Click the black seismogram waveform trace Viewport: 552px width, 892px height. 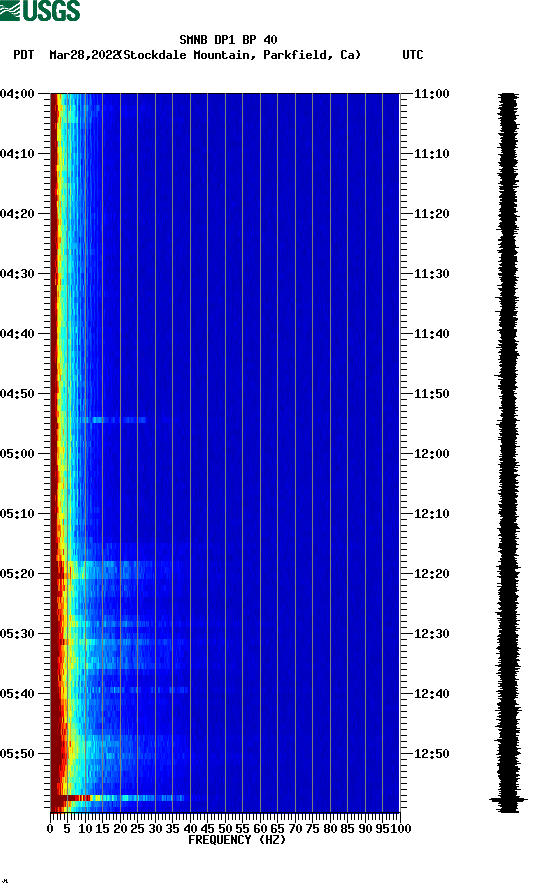508,452
